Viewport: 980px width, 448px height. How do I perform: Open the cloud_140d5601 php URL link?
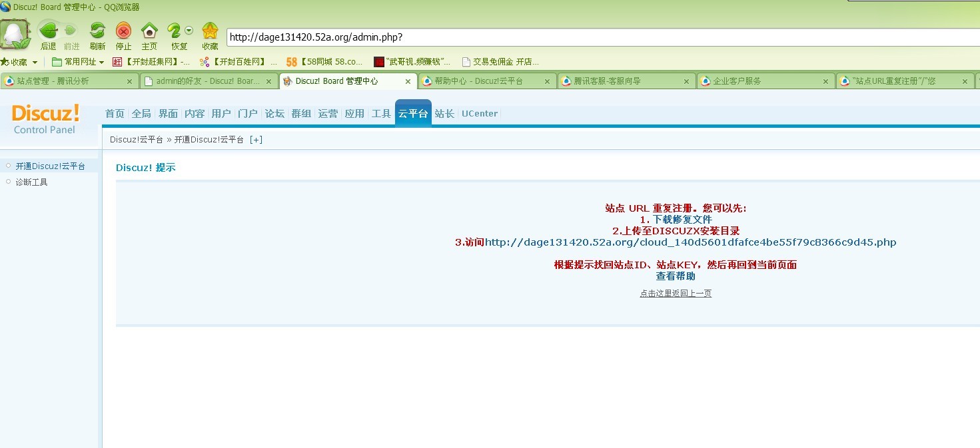coord(691,242)
